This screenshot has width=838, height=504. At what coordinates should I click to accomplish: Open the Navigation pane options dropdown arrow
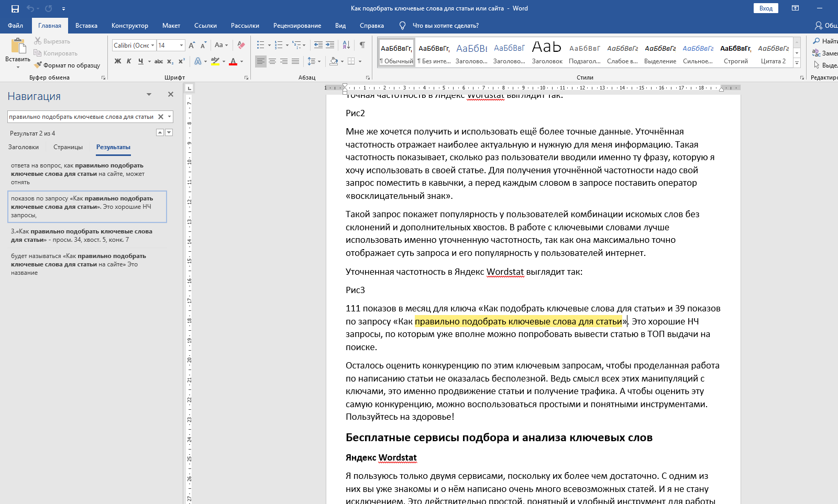149,95
